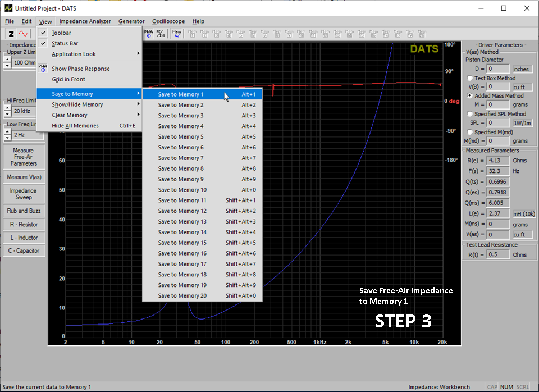
Task: Click the Mem 15 toolbar icon
Action: [362, 34]
